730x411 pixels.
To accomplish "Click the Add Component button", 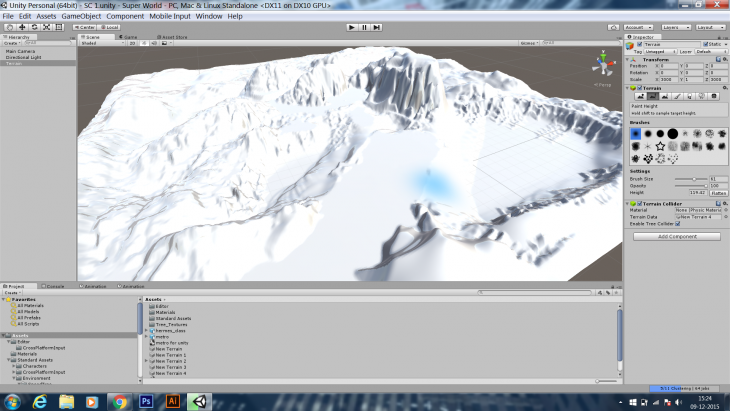I will [x=675, y=236].
